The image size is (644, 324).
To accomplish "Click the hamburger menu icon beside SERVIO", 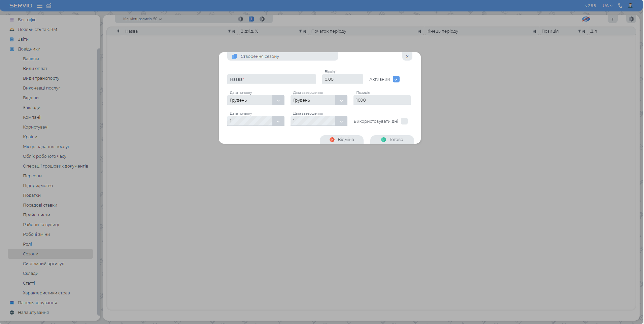I will click(x=40, y=6).
